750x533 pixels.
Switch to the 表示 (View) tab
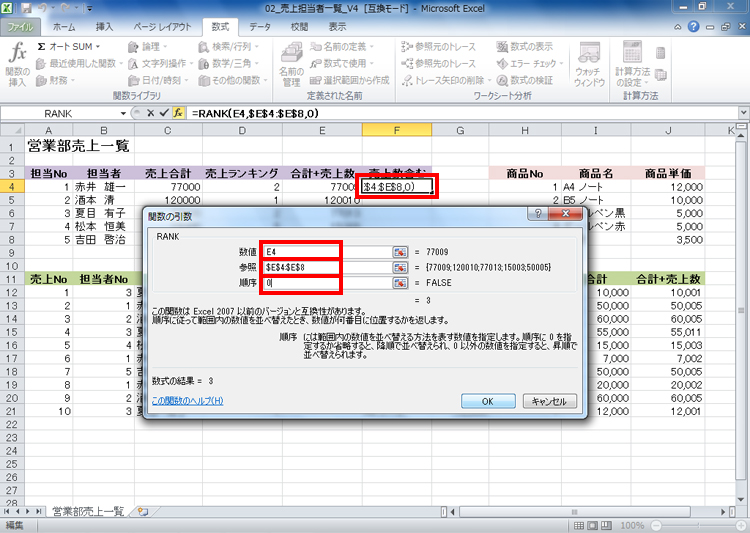click(337, 27)
